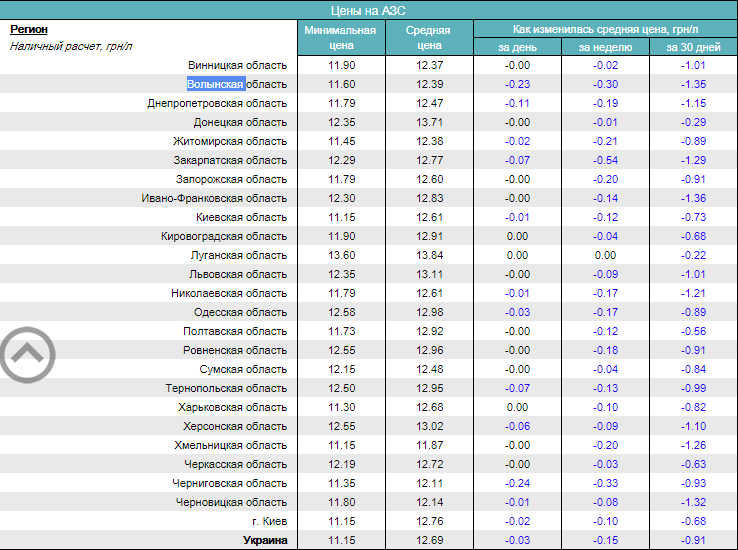This screenshot has height=550, width=738.
Task: Open the 'Винницкая область' row
Action: tap(230, 65)
